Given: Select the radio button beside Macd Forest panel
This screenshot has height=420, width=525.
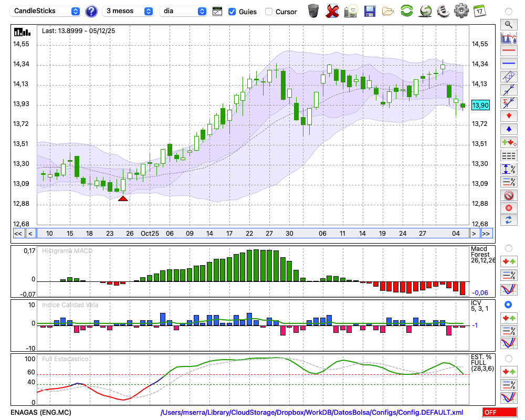Looking at the screenshot, I should pos(508,248).
